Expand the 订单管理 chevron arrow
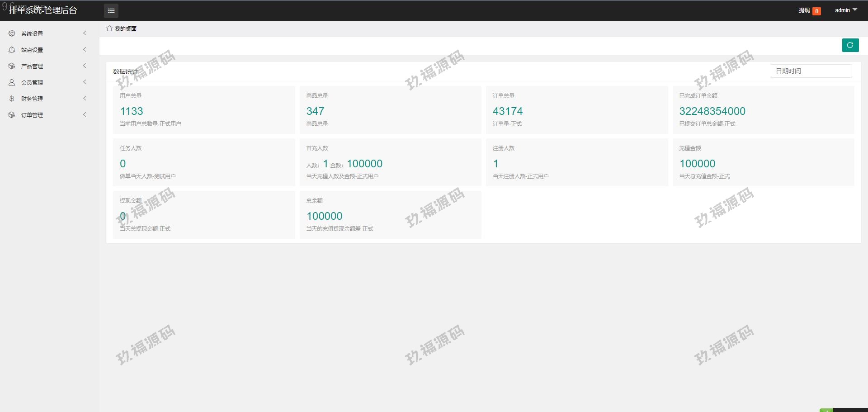Screen dimensions: 868x412 tap(85, 115)
